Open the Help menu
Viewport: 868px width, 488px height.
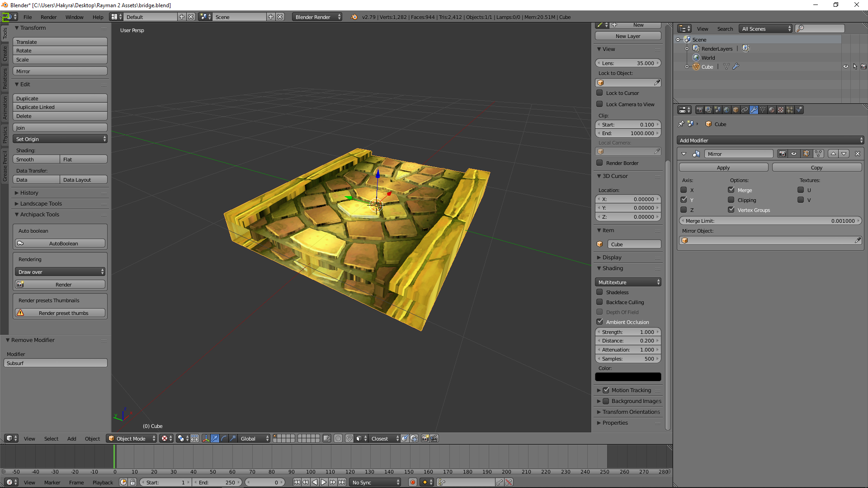point(98,17)
